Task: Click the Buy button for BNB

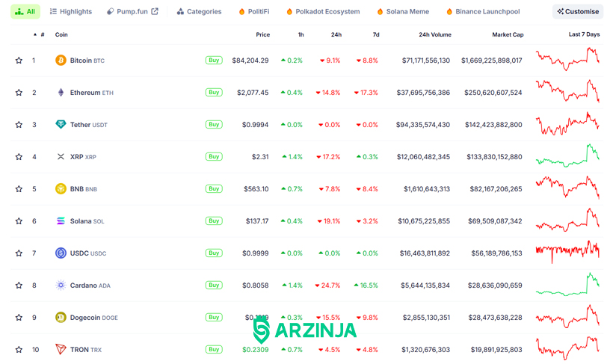Action: (214, 189)
